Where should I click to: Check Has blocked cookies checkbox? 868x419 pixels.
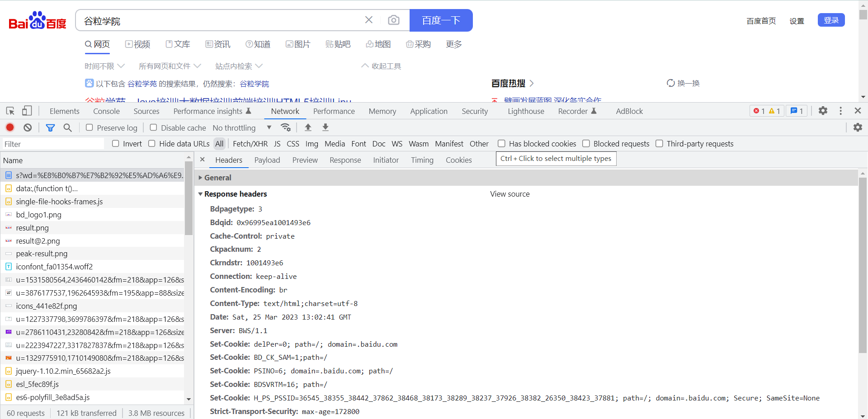point(501,143)
